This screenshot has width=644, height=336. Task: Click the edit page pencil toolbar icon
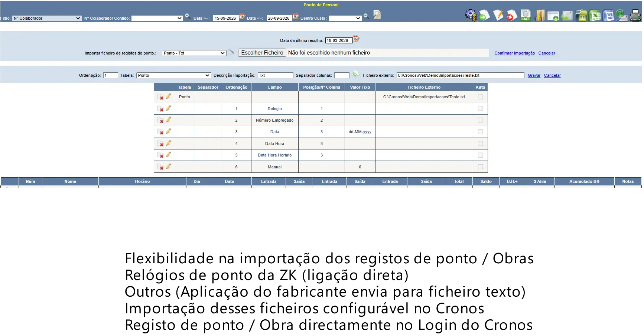coord(498,15)
